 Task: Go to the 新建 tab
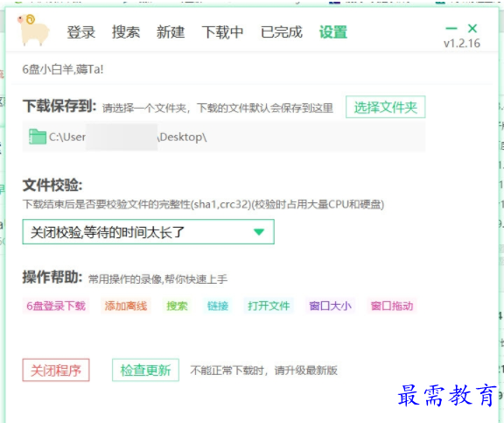(x=171, y=32)
